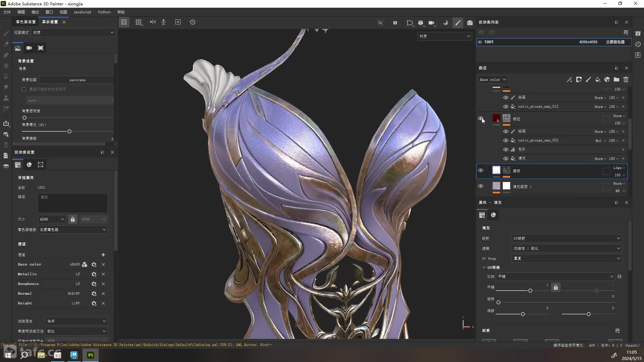Click the history clock icon on right edge
Viewport: 644px width, 362px height.
tap(638, 44)
